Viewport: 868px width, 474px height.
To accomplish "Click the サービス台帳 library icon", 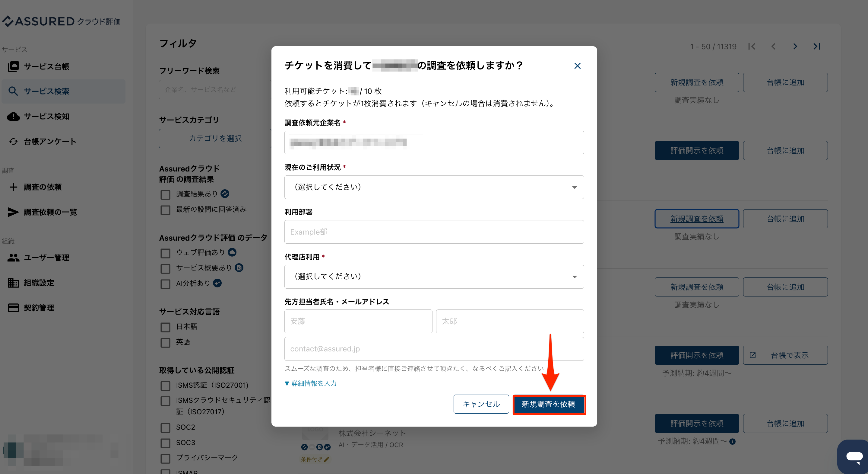I will click(x=14, y=66).
